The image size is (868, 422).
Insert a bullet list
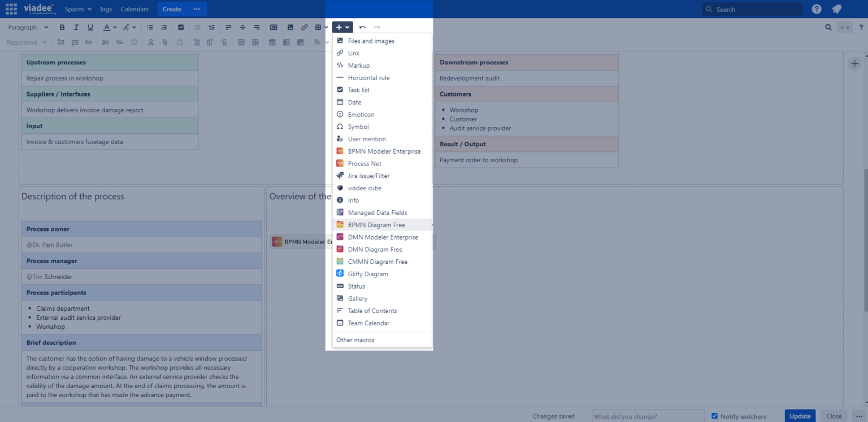[x=149, y=27]
